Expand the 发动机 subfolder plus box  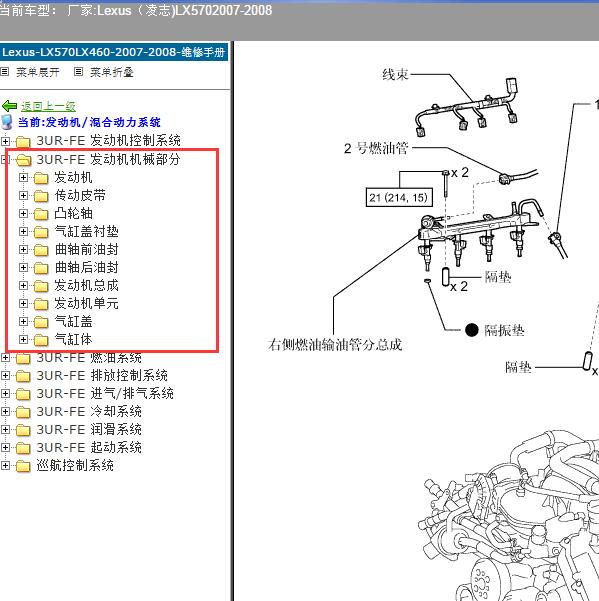point(23,177)
